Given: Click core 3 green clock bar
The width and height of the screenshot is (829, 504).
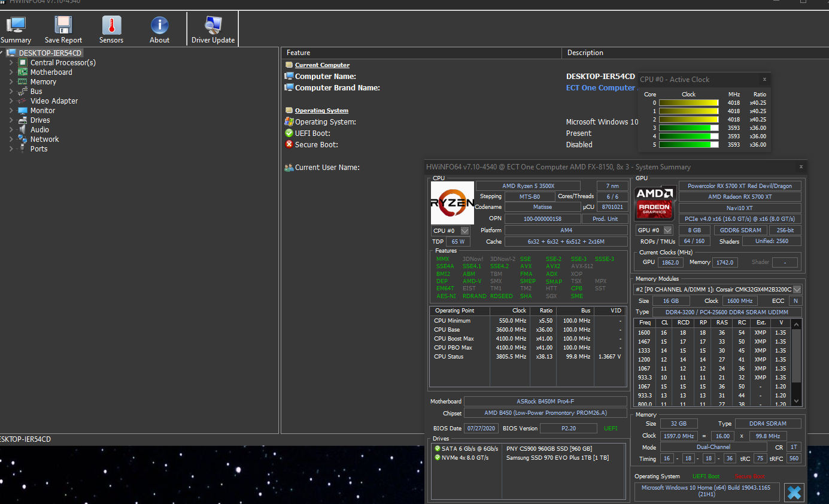Looking at the screenshot, I should (x=688, y=127).
